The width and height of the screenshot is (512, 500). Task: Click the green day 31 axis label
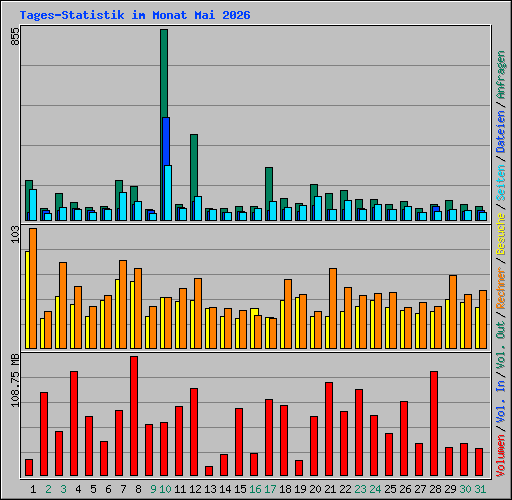(x=480, y=489)
